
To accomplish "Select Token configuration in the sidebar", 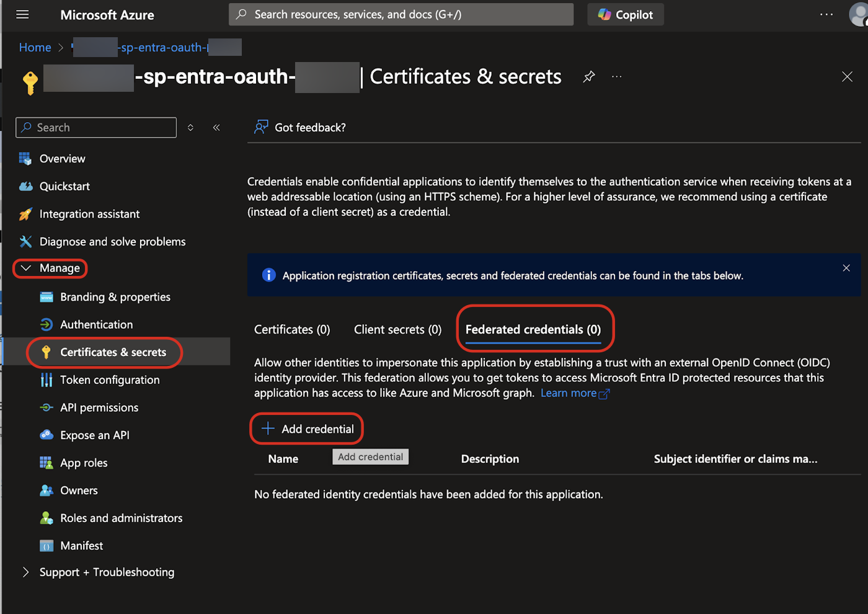I will [110, 380].
